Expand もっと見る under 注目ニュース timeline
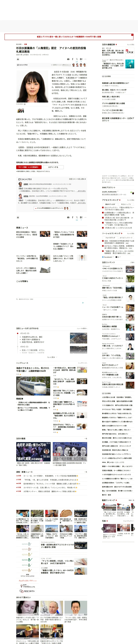 (x=52, y=357)
